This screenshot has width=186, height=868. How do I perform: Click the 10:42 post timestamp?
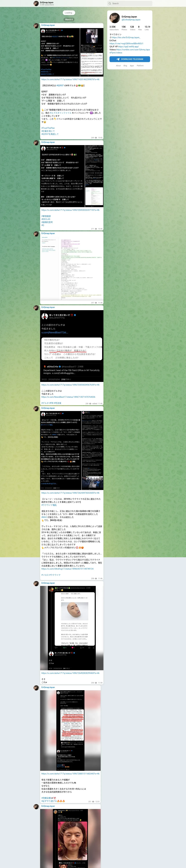tap(100, 138)
